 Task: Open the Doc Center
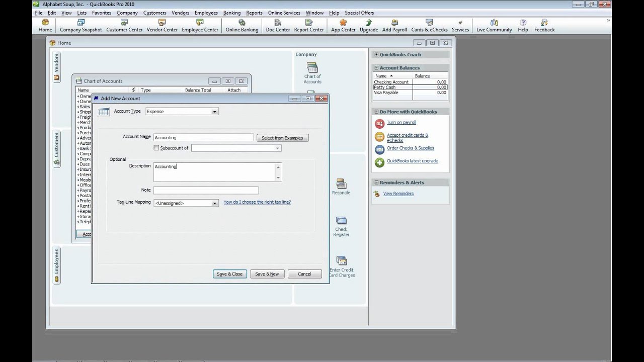click(x=278, y=26)
